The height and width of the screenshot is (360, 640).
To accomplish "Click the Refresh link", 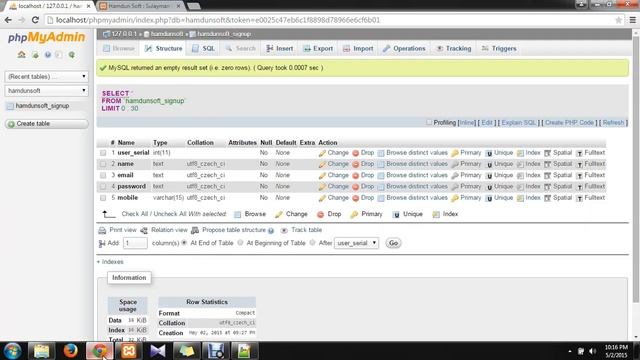I will [x=613, y=122].
